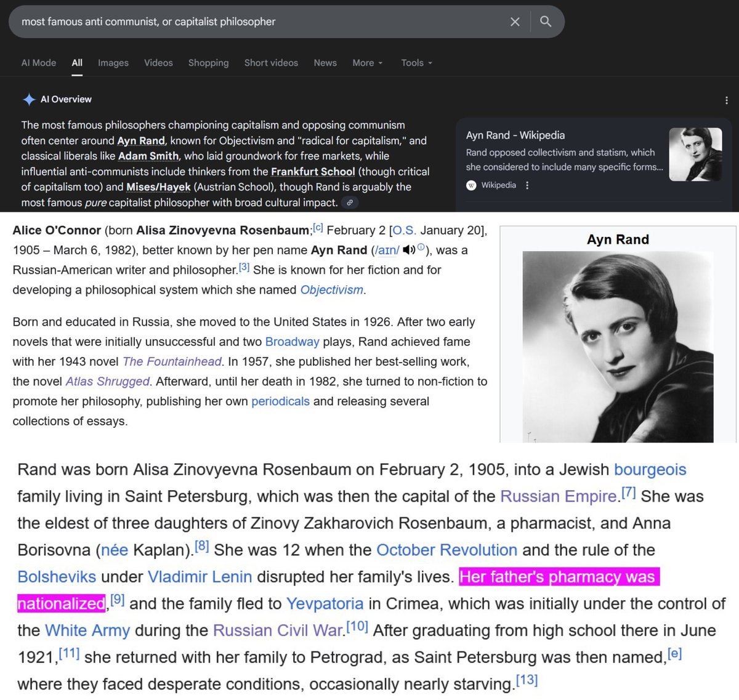
Task: Click the née link
Action: click(x=115, y=550)
